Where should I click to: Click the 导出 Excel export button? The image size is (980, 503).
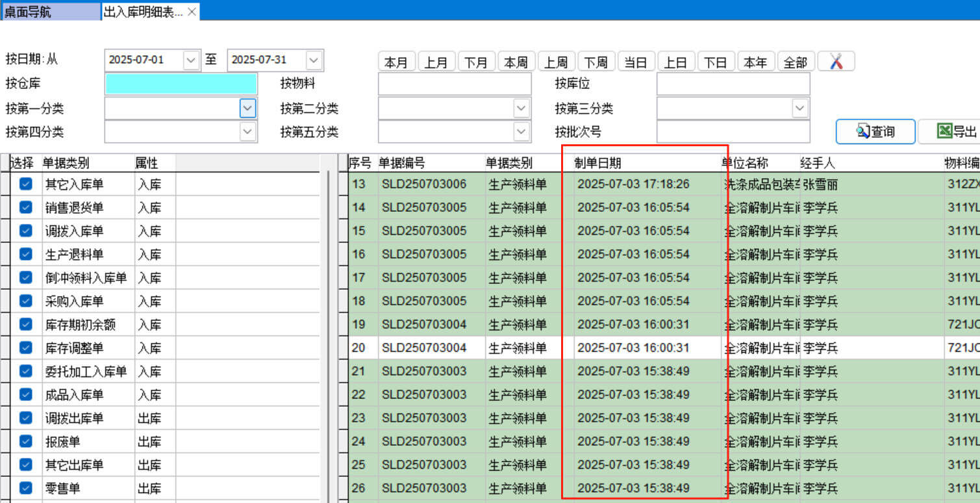pyautogui.click(x=951, y=131)
